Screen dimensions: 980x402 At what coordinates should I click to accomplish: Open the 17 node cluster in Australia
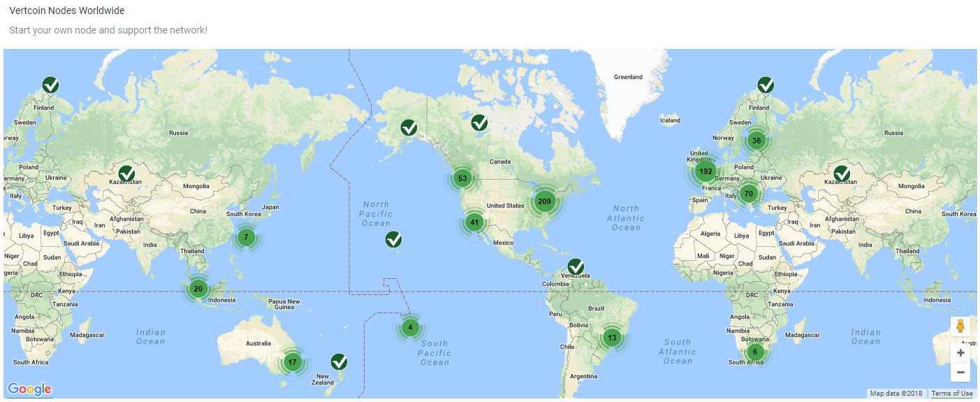pos(292,363)
